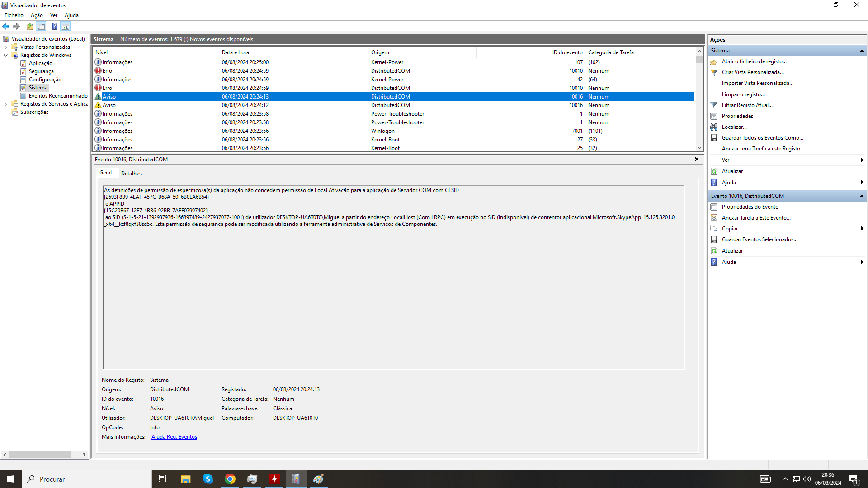
Task: Click Filtrar Registo Atual funnel icon
Action: coord(714,105)
